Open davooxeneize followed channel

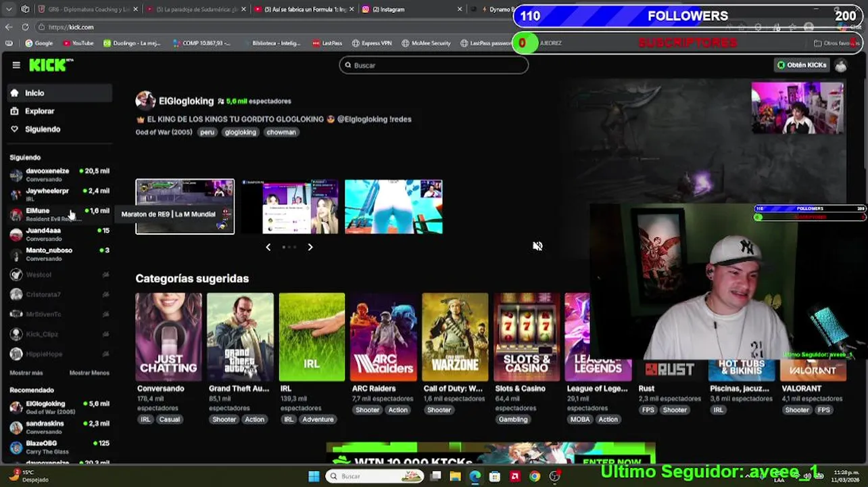coord(59,175)
